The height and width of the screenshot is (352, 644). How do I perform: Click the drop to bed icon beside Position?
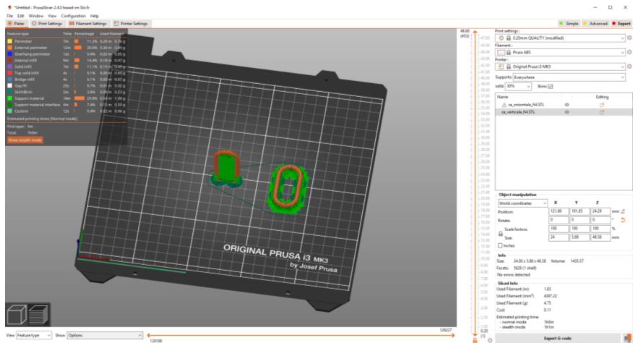(623, 211)
